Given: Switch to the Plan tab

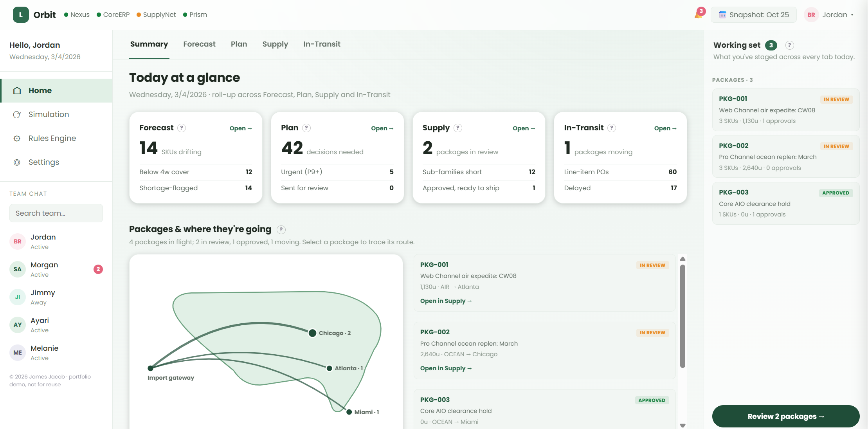Looking at the screenshot, I should [239, 44].
